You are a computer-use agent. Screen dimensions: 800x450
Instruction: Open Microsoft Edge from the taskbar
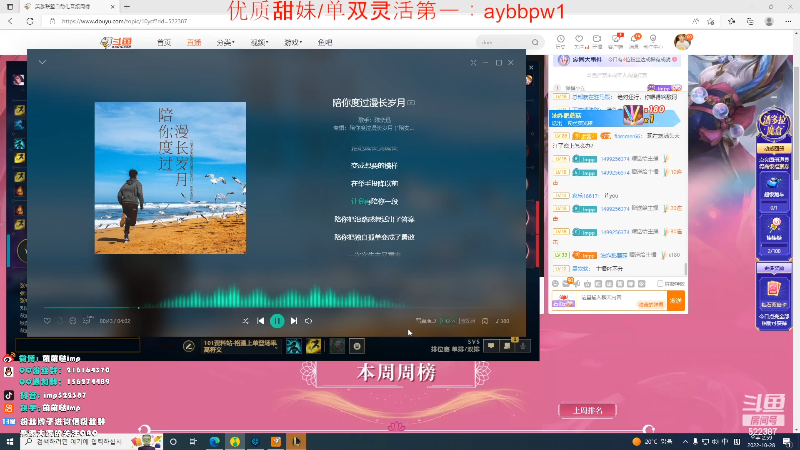click(x=214, y=441)
